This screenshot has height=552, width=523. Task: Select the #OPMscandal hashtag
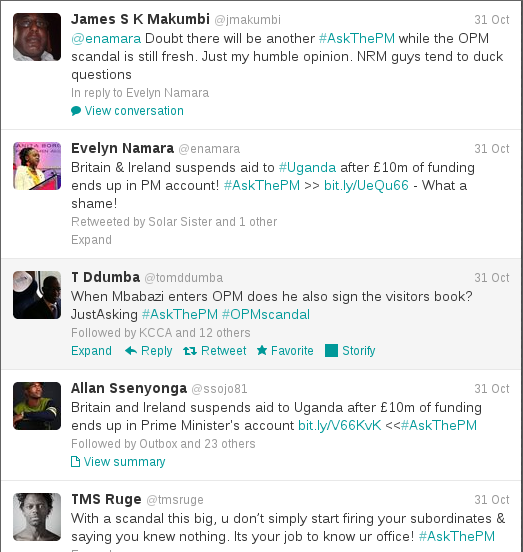pos(266,314)
